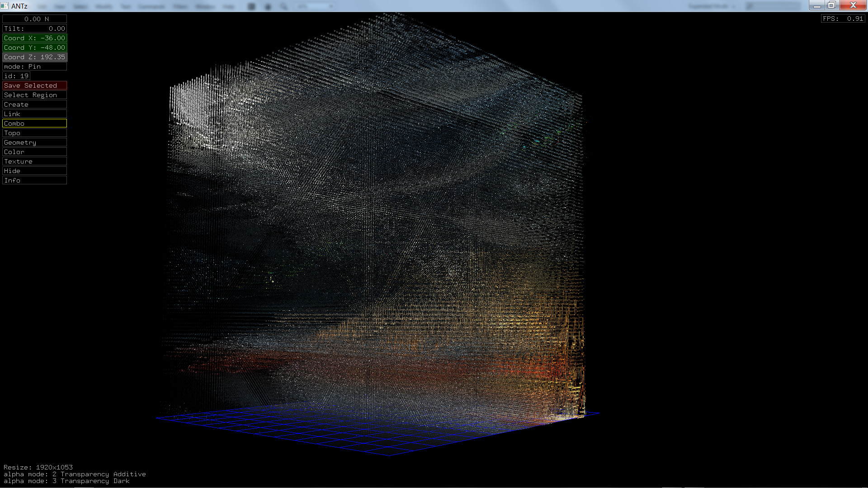The height and width of the screenshot is (488, 868).
Task: Toggle the mode: Pin field
Action: click(34, 66)
